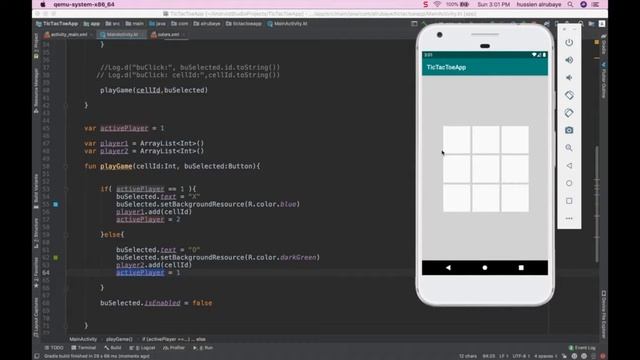Click highlighted activePlayer on line 64
640x360 pixels.
(x=140, y=273)
